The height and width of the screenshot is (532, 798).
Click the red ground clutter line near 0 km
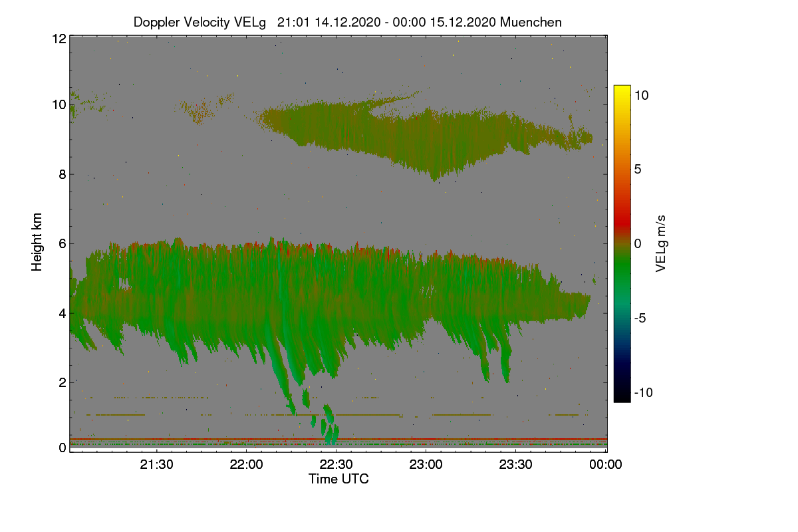point(338,440)
